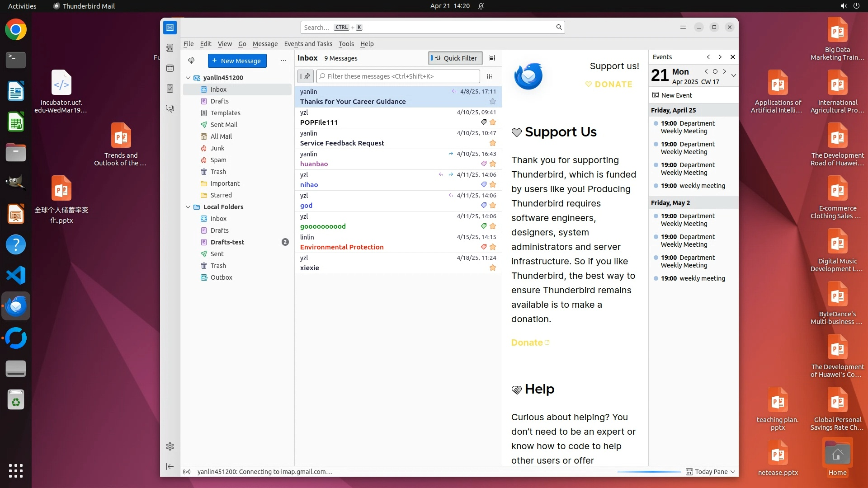Open the Address Book space icon
Image resolution: width=868 pixels, height=488 pixels.
170,48
